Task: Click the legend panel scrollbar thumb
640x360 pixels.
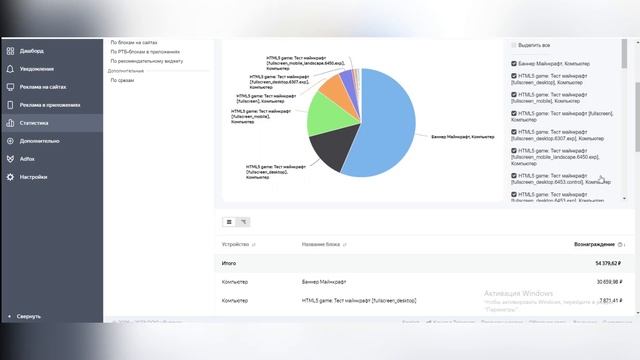Action: click(624, 53)
